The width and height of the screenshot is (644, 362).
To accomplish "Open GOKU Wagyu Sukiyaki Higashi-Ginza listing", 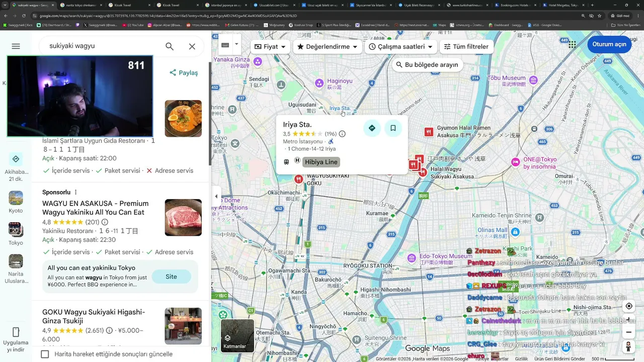I will click(x=94, y=317).
